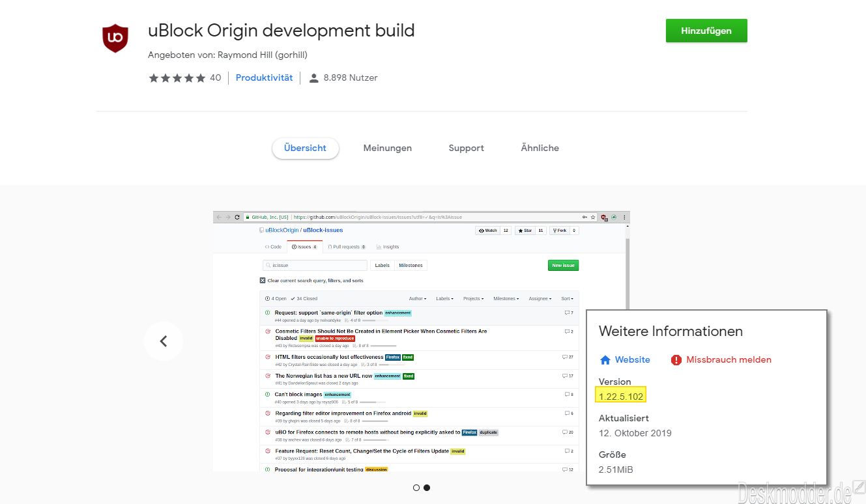Show the Ähnliche tab

point(540,148)
